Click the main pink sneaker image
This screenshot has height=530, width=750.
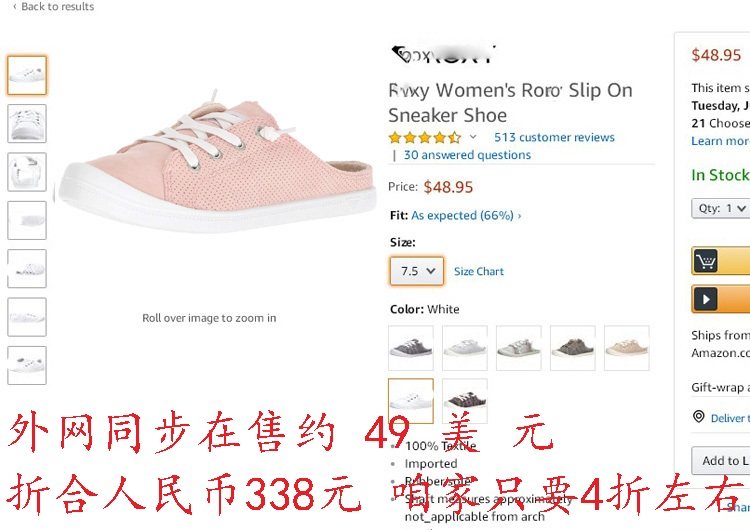pos(215,160)
